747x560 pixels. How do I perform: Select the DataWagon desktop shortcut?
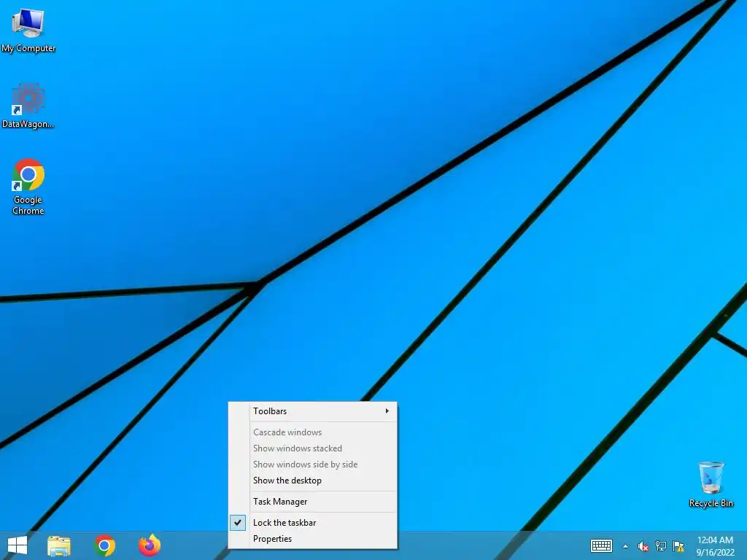28,106
